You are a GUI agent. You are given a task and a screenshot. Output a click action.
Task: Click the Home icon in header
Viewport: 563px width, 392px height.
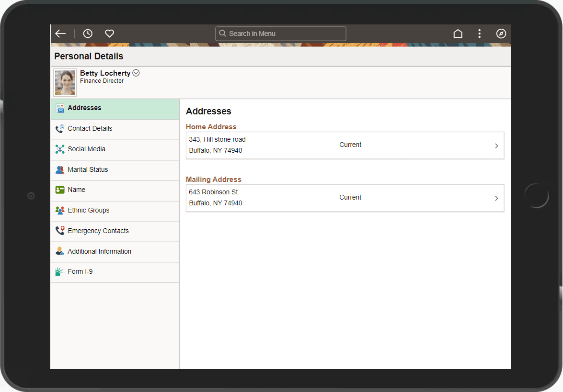[x=458, y=34]
